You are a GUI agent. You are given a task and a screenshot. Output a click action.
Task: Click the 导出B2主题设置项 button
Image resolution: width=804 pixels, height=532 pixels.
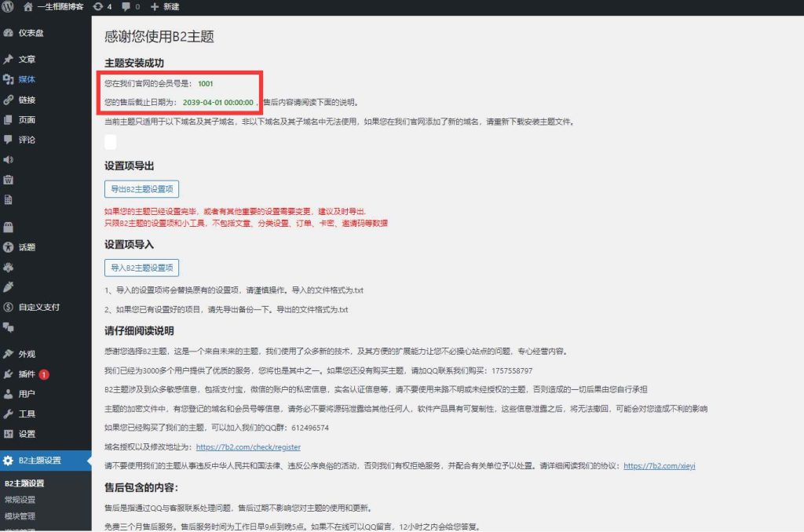[x=142, y=188]
